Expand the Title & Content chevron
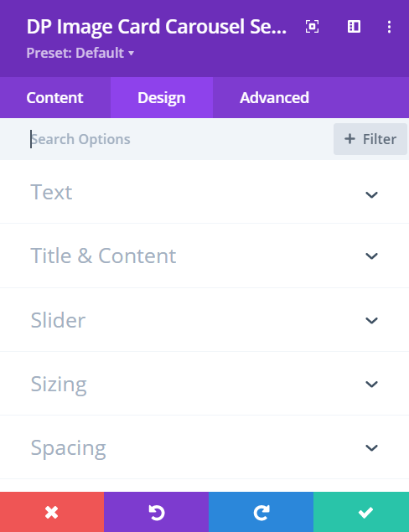The image size is (409, 532). 371,256
